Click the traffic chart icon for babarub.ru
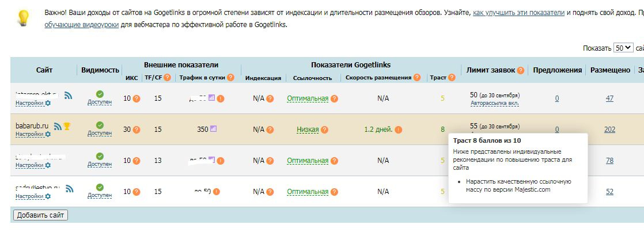Viewport: 644px width, 232px height. point(214,129)
